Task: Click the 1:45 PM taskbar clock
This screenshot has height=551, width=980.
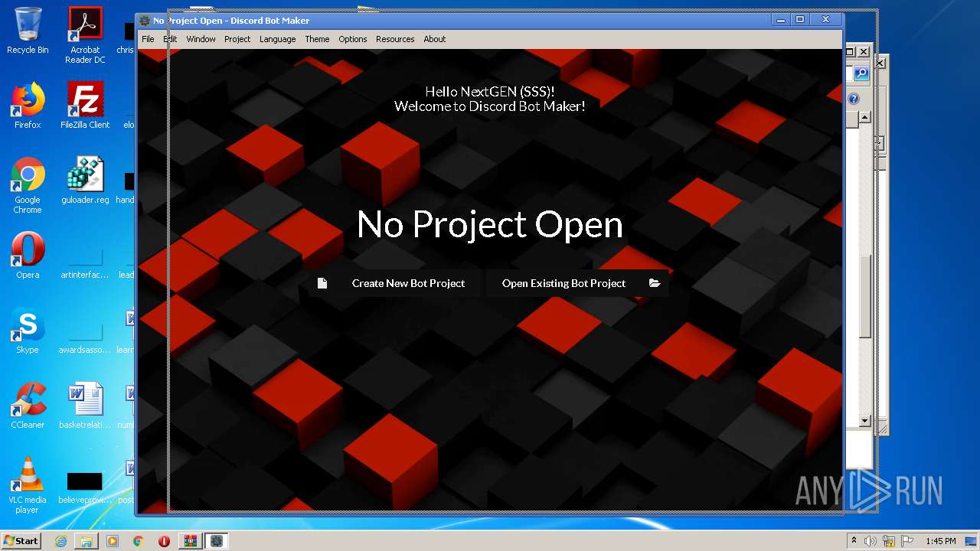Action: pos(940,541)
